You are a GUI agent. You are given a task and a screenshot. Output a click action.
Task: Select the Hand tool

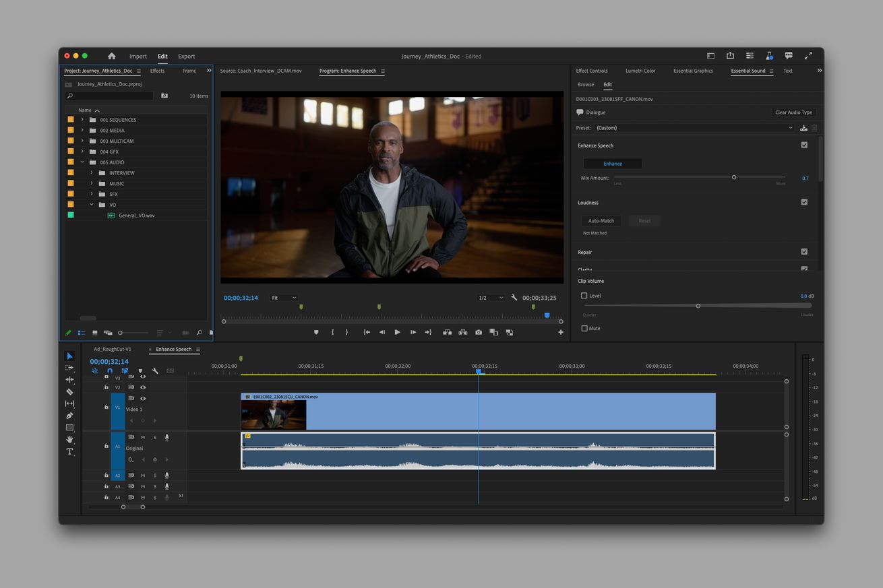[x=69, y=439]
